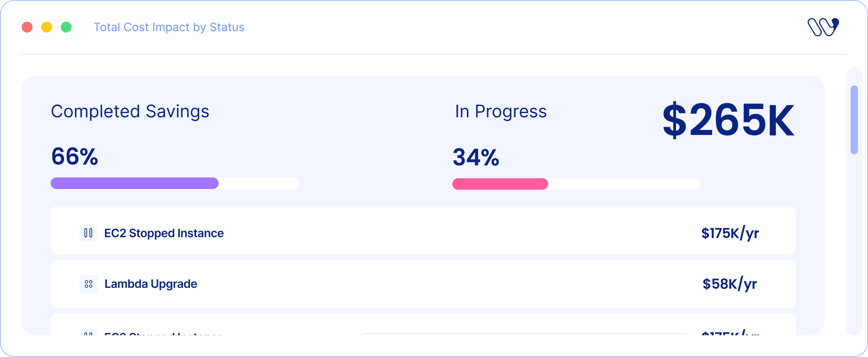This screenshot has width=868, height=357.
Task: Click the 66% completed value
Action: pos(75,156)
